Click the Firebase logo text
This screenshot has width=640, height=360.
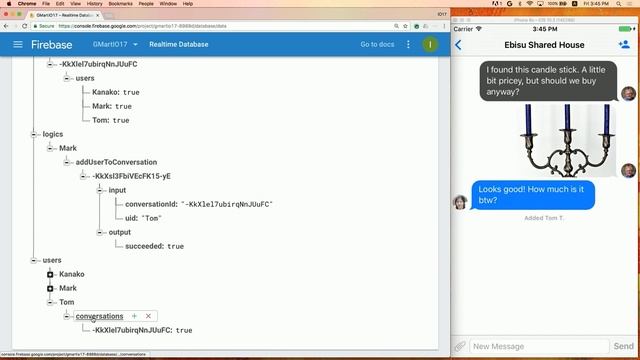[51, 44]
